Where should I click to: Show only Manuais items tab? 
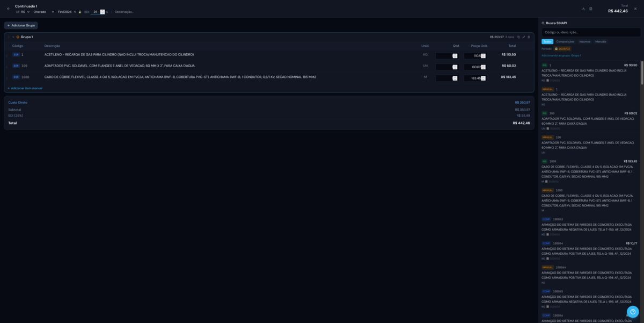[601, 41]
